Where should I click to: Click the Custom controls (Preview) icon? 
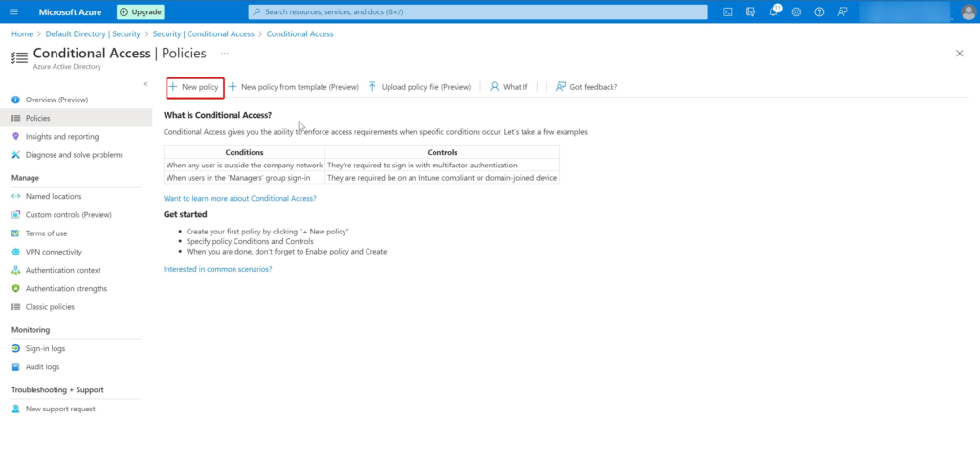[x=15, y=215]
